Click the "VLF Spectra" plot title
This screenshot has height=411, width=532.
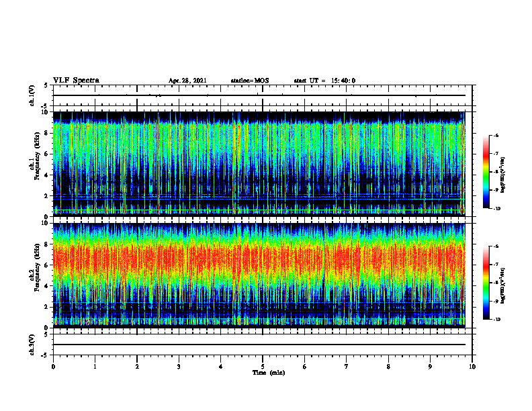pyautogui.click(x=76, y=81)
